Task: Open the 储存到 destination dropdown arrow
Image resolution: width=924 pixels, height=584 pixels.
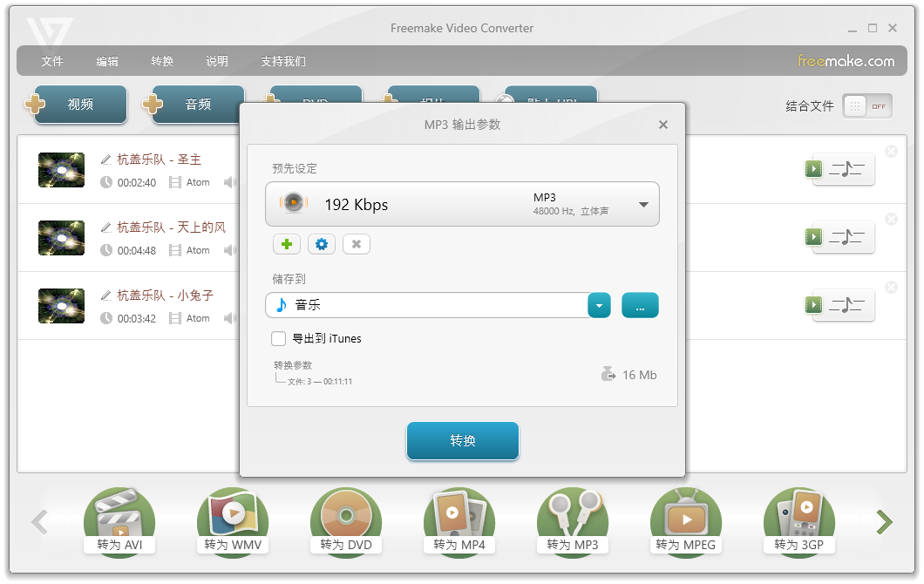Action: tap(599, 305)
